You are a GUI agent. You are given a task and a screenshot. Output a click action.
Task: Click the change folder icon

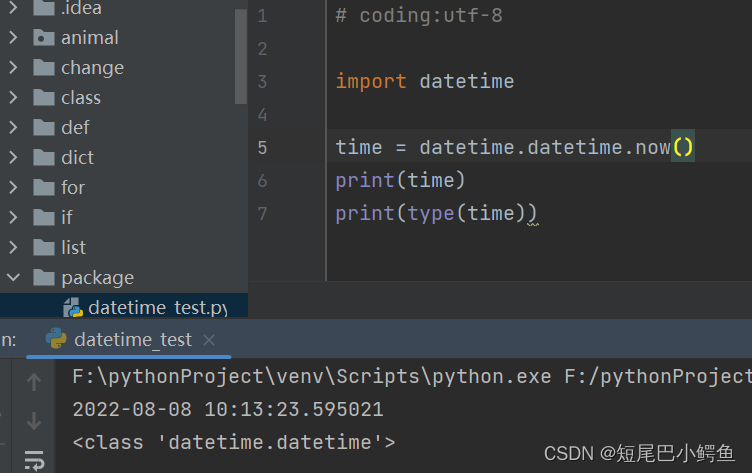click(x=43, y=68)
